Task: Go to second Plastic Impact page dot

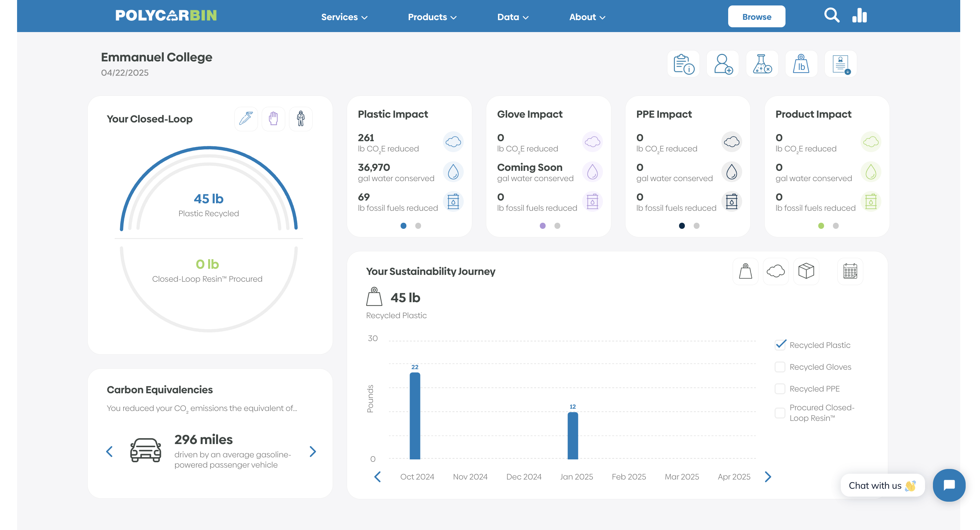Action: [x=418, y=226]
